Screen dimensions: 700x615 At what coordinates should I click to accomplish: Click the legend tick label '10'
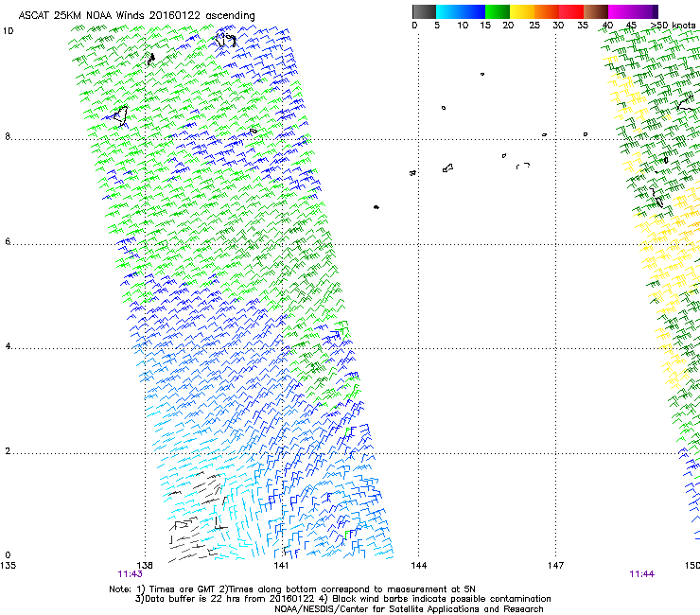point(463,26)
